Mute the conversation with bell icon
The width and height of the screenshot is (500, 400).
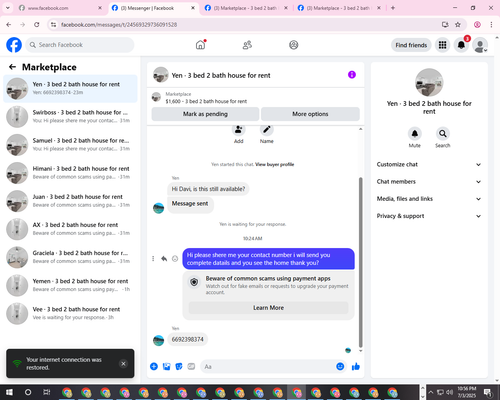pyautogui.click(x=414, y=134)
